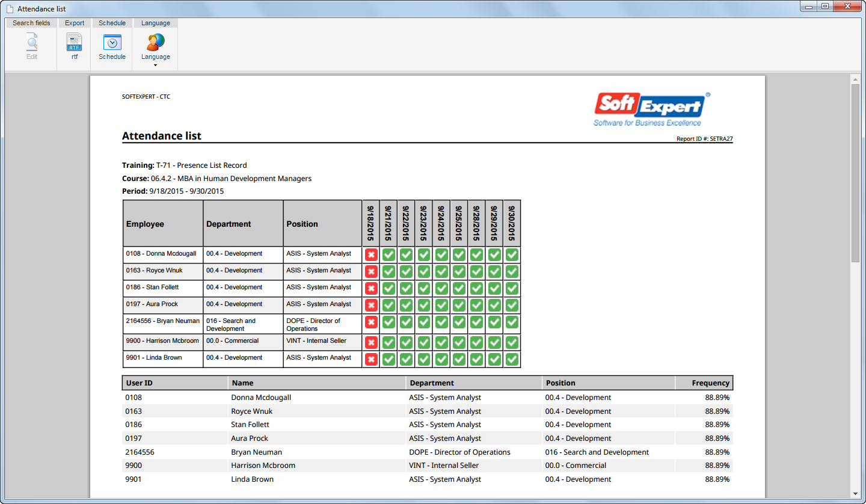The height and width of the screenshot is (504, 866).
Task: Click the User ID column header
Action: tap(140, 383)
